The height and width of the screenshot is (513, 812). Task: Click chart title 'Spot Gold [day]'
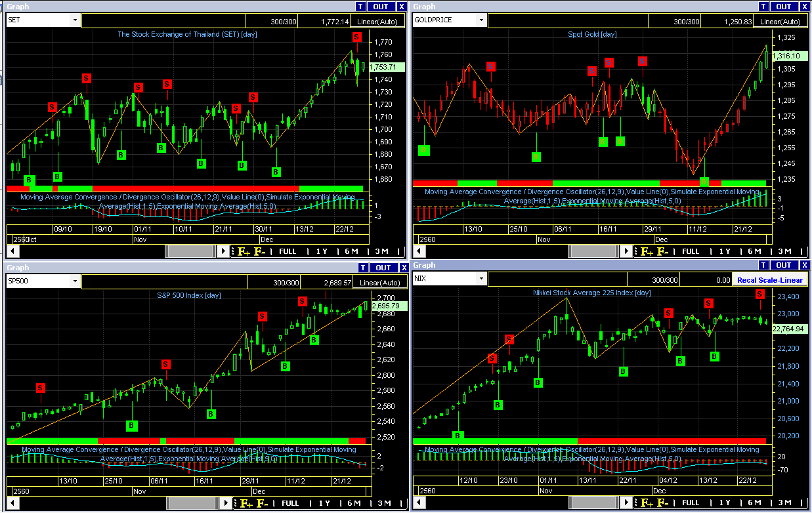click(x=592, y=34)
